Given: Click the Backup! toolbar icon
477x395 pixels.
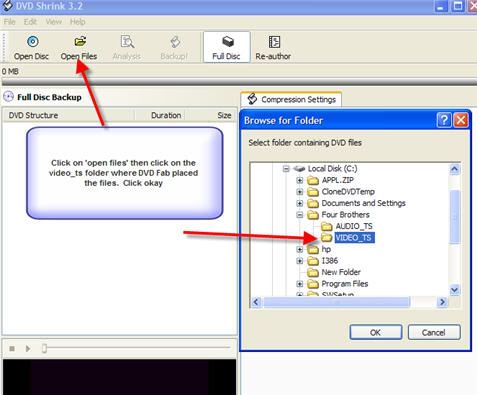Looking at the screenshot, I should click(x=174, y=47).
